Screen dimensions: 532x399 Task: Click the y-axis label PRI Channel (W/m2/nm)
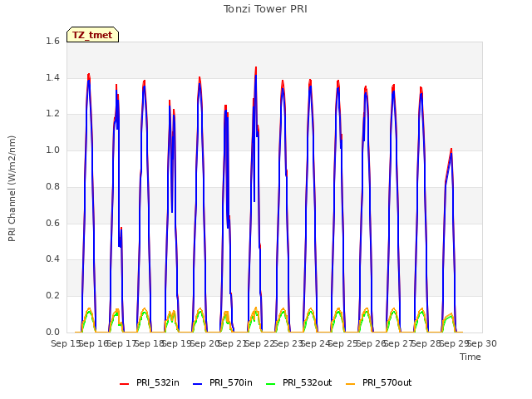click(x=12, y=189)
